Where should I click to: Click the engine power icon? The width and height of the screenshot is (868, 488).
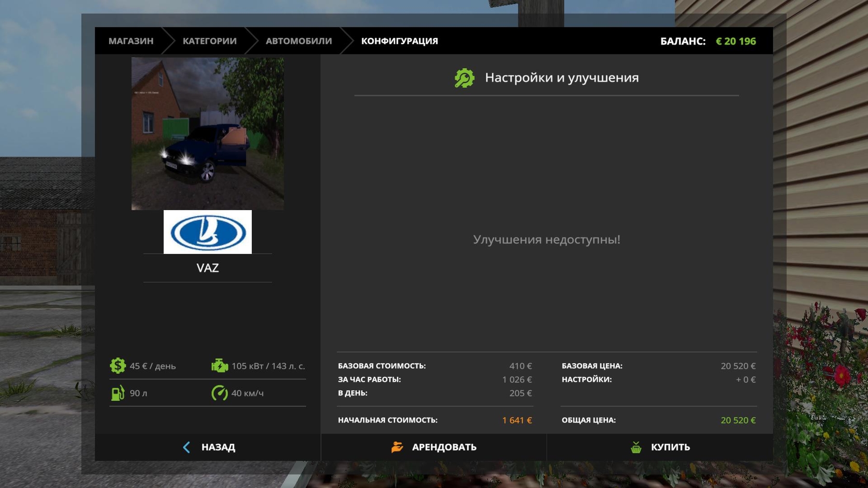pyautogui.click(x=219, y=366)
